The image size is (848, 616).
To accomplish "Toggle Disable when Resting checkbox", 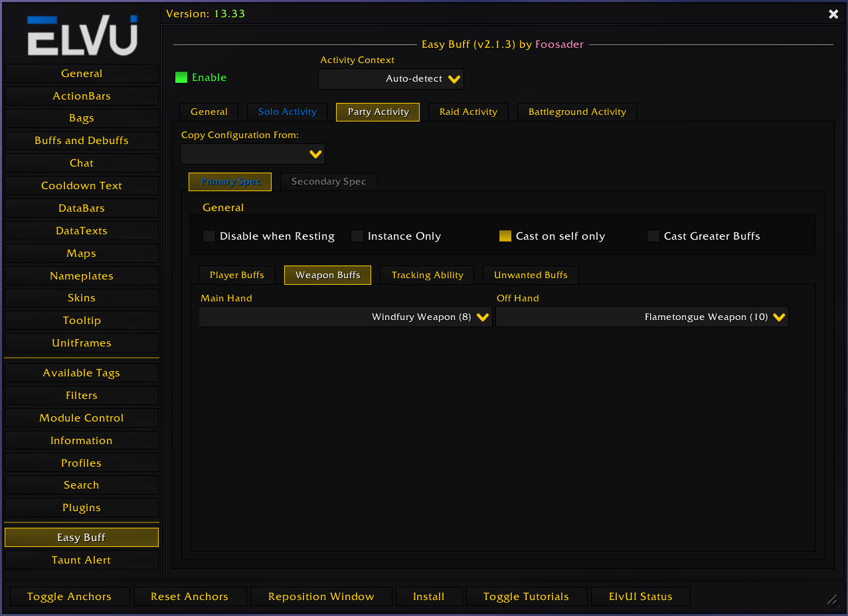I will [209, 236].
